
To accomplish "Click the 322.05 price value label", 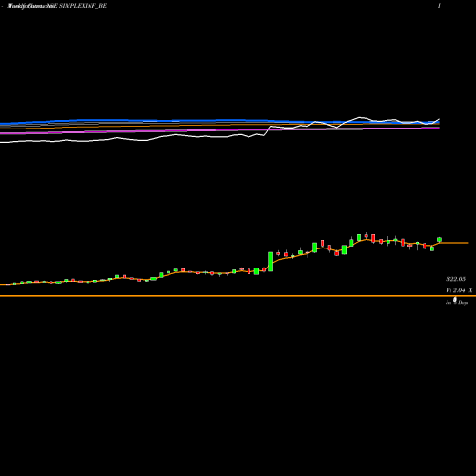I will (456, 279).
